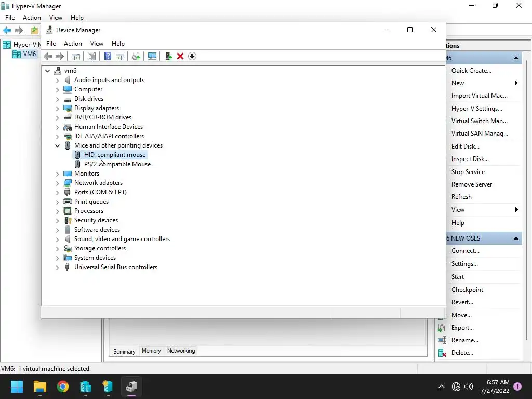Screen dimensions: 532x399
Task: Open the Properties toolbar icon in Device Manager
Action: coord(91,56)
